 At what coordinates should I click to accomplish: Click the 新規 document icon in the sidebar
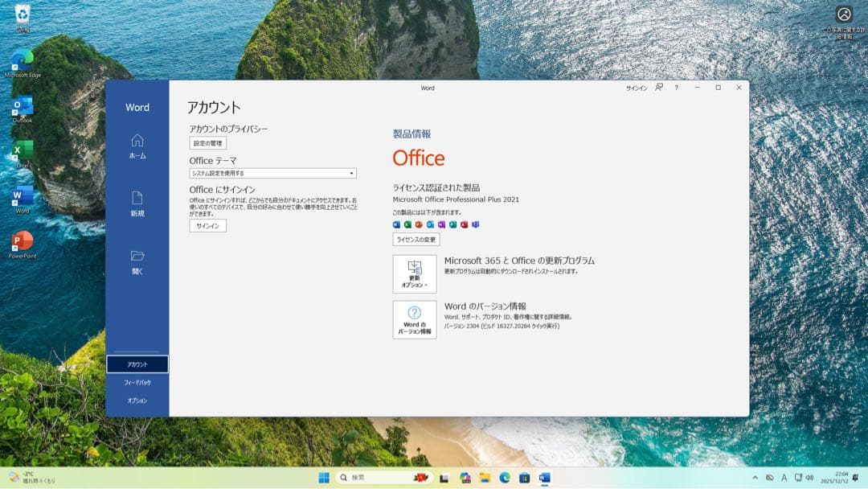(x=138, y=198)
